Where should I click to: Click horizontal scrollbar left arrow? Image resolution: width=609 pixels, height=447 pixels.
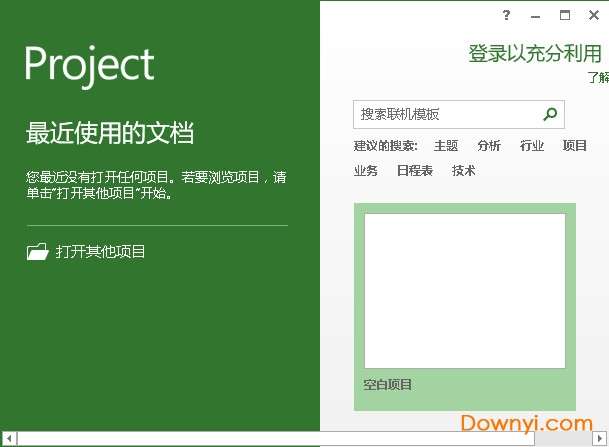[9, 439]
